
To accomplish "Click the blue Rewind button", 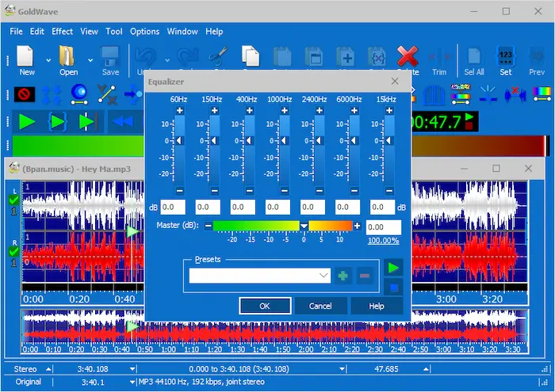I will (123, 122).
